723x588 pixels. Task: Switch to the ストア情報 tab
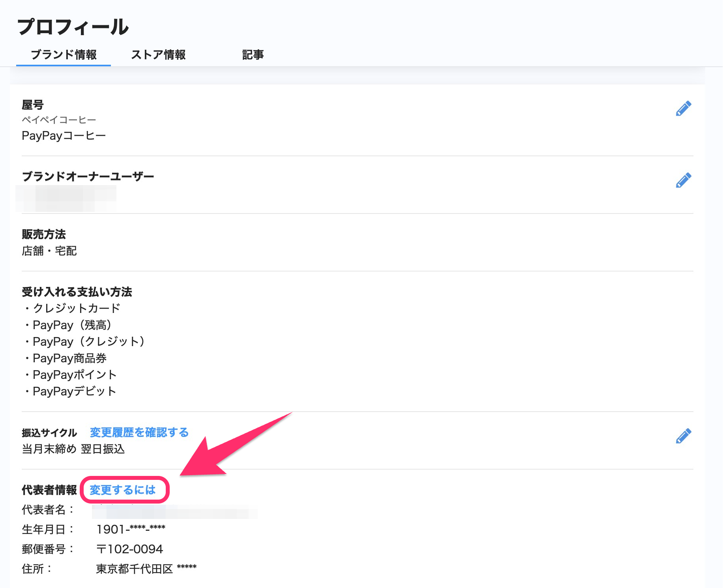[158, 54]
